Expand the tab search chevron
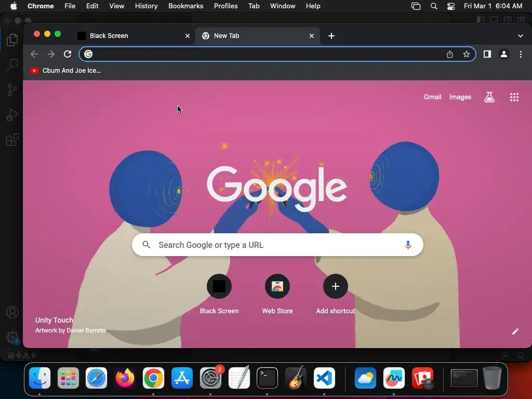 pyautogui.click(x=521, y=36)
